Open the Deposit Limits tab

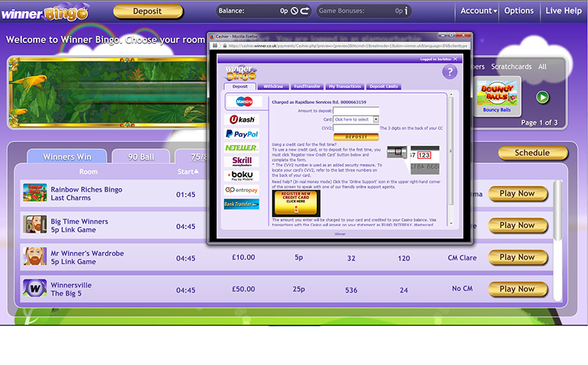(x=384, y=87)
